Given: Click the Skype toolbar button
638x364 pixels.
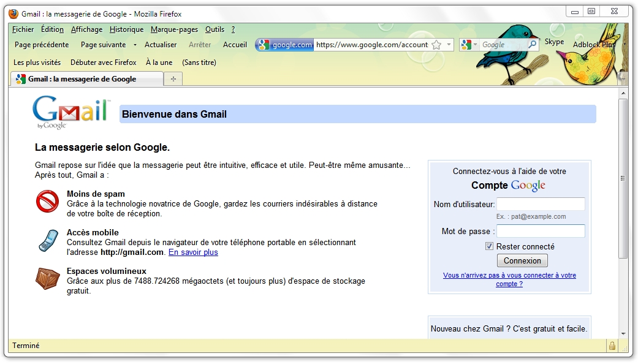Looking at the screenshot, I should (554, 42).
